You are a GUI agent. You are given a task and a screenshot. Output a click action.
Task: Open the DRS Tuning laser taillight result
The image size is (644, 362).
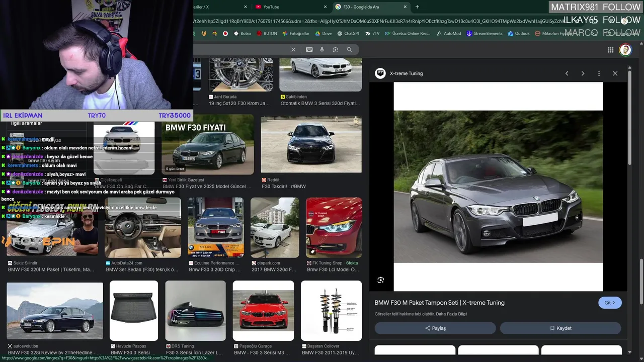coord(195,311)
